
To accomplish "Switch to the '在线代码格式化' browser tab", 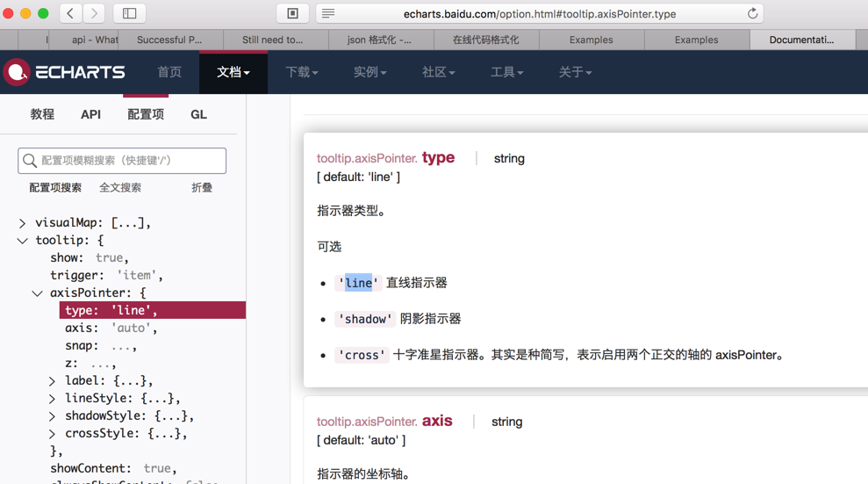I will (x=485, y=40).
